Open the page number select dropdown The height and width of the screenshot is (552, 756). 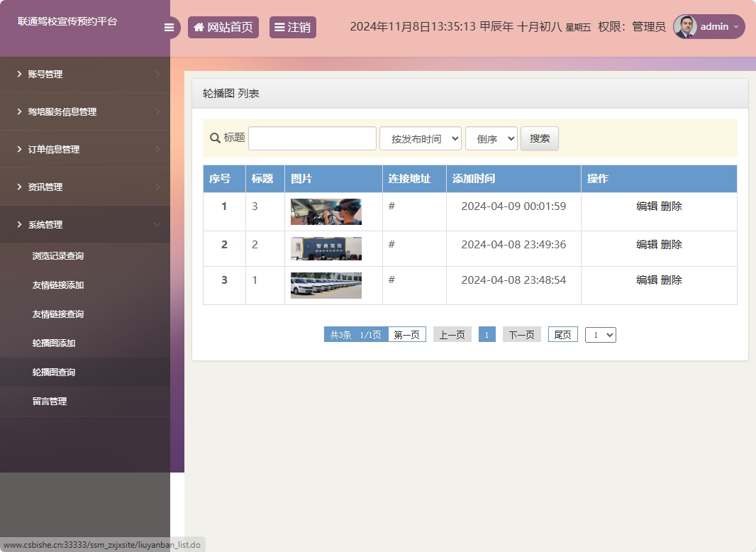point(600,335)
